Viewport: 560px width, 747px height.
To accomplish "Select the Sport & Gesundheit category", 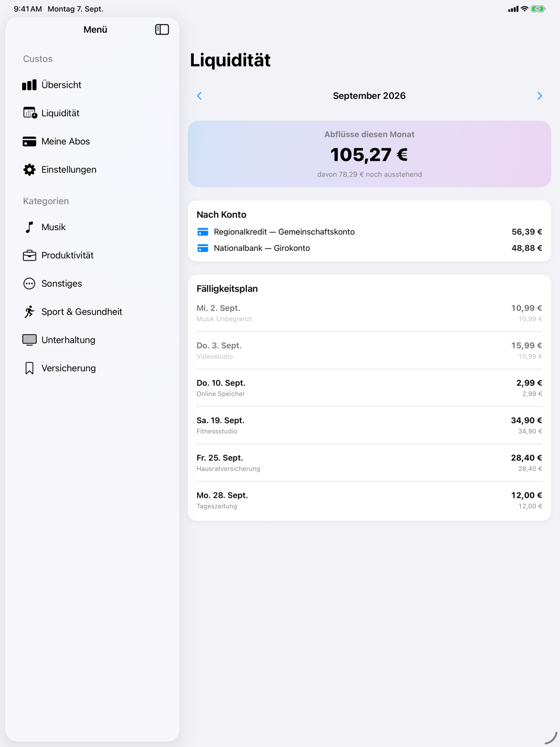I will pos(92,312).
